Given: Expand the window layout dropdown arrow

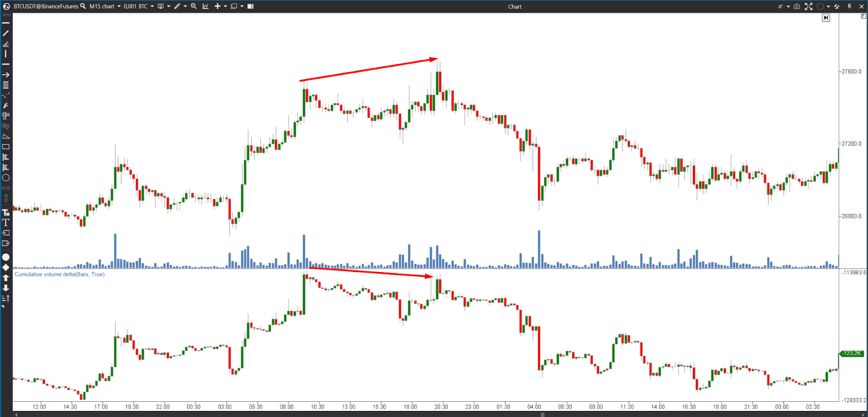Looking at the screenshot, I should 242,7.
